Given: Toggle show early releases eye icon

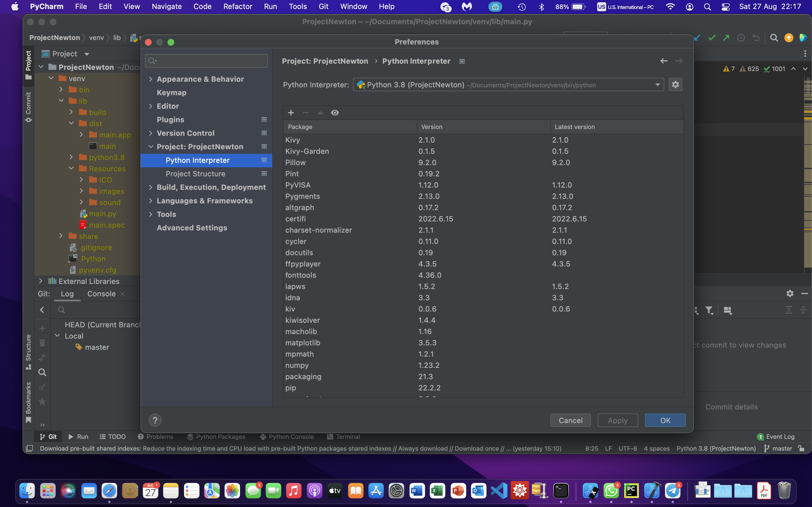Looking at the screenshot, I should 335,113.
